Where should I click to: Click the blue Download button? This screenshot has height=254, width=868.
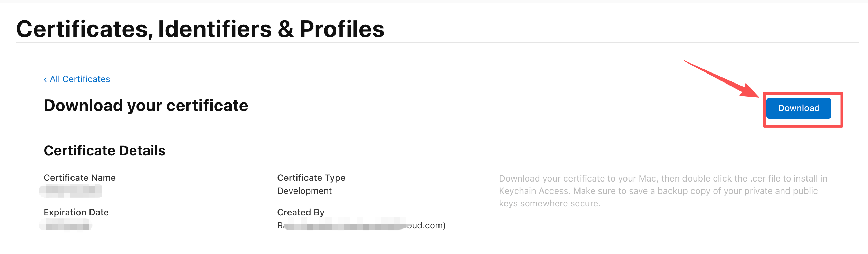point(798,108)
